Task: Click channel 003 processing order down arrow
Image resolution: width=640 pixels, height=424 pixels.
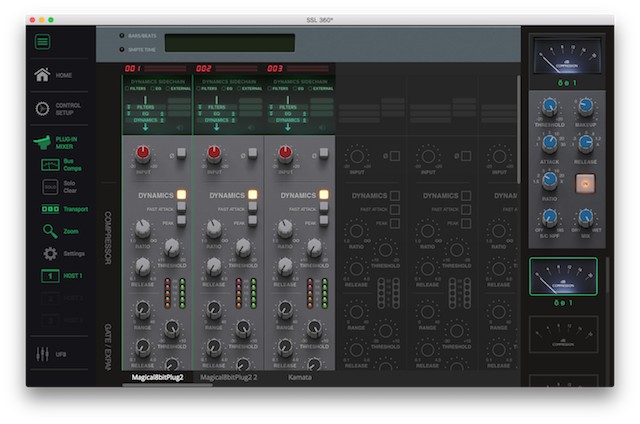Action: tap(288, 127)
